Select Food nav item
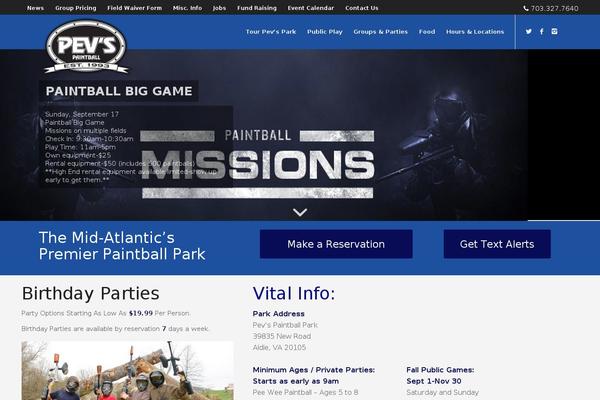This screenshot has width=600, height=400. coord(427,32)
